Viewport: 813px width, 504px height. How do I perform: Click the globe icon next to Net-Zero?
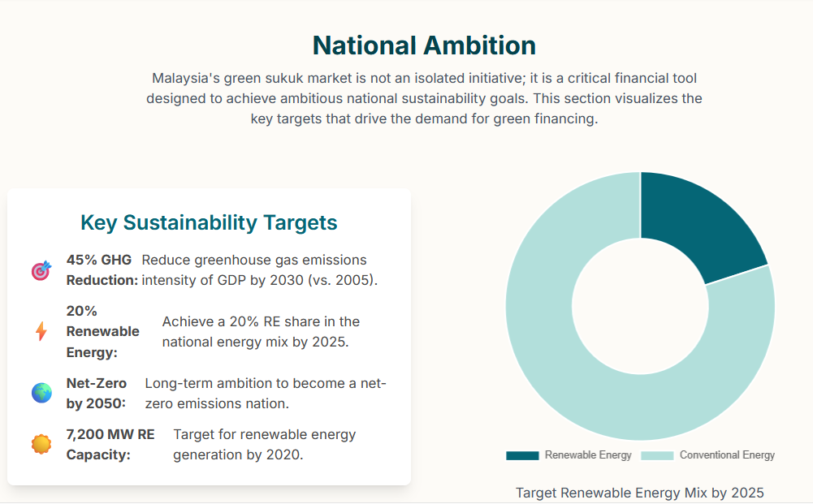(41, 393)
